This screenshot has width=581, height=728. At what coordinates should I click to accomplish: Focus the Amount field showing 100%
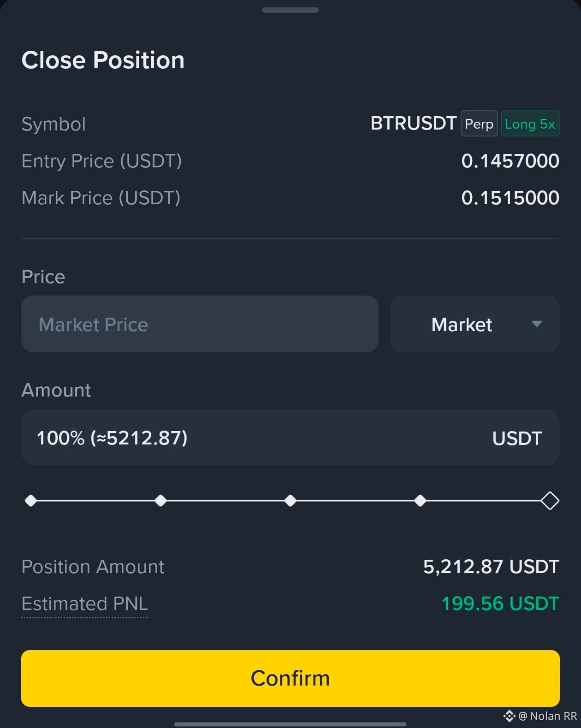tap(290, 437)
